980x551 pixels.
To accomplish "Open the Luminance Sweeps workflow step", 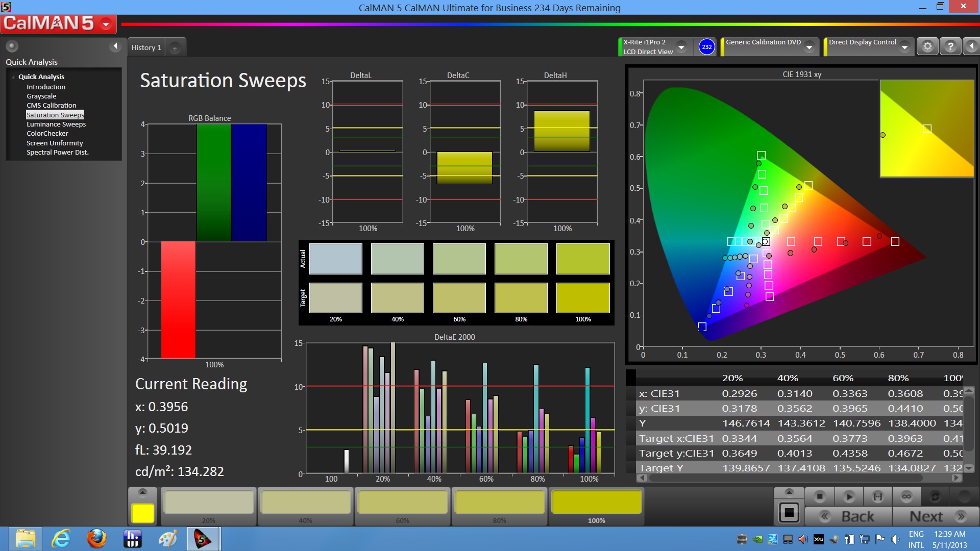I will (x=56, y=124).
